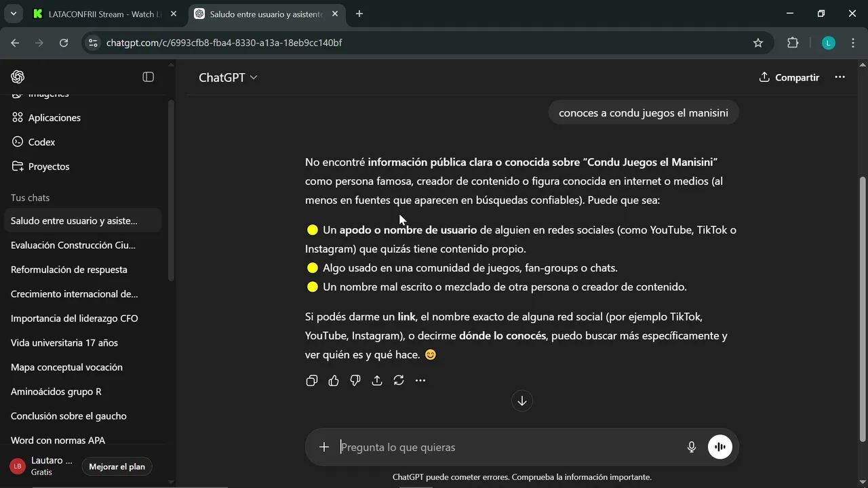
Task: Reload the page
Action: click(64, 43)
